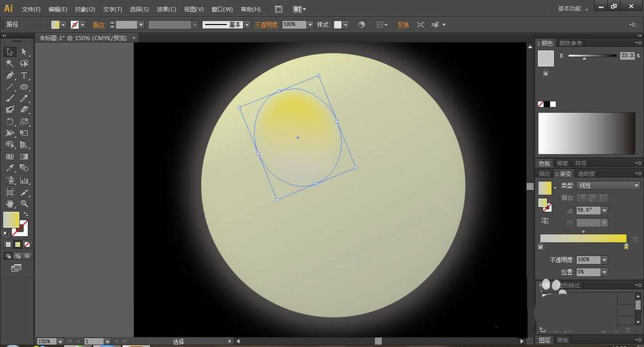Select the Hand tool

click(x=10, y=203)
